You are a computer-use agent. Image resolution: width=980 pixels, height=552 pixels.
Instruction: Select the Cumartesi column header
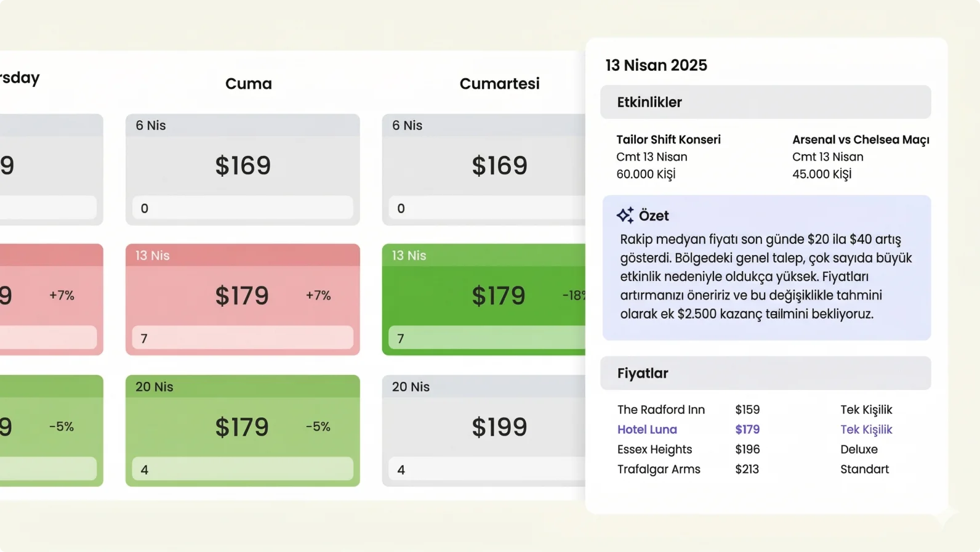click(x=499, y=84)
